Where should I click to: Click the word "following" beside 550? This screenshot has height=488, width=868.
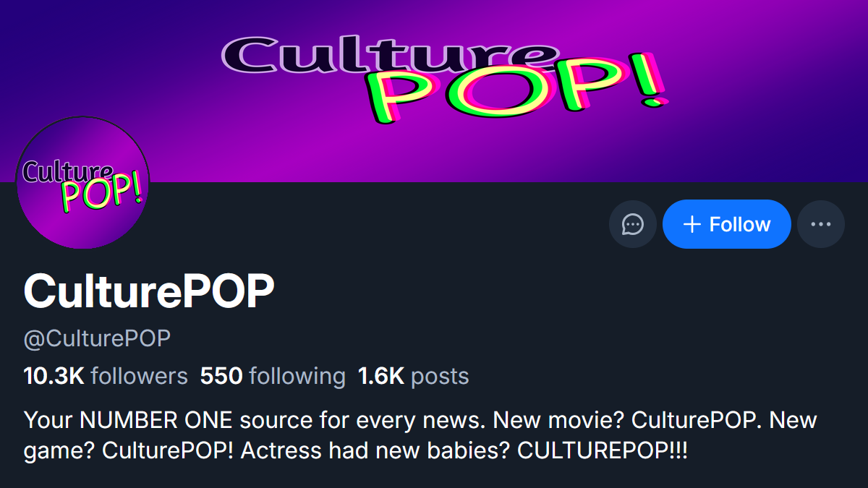[297, 376]
